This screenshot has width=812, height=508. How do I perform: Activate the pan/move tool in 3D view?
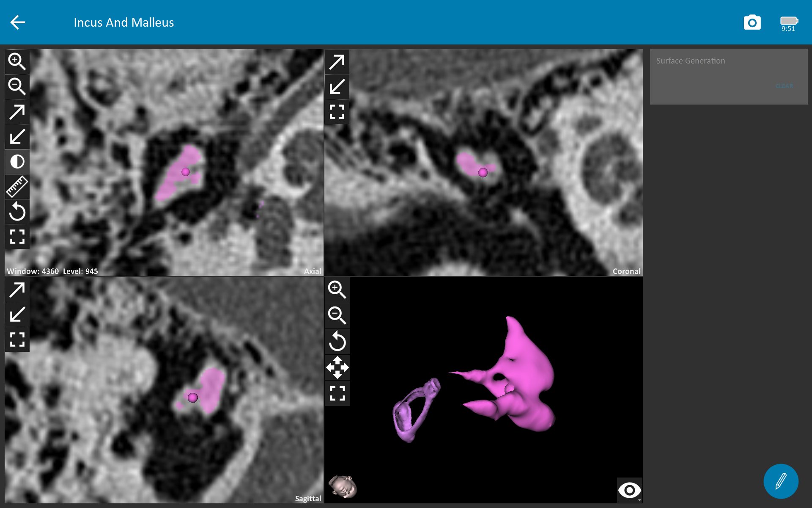click(337, 367)
